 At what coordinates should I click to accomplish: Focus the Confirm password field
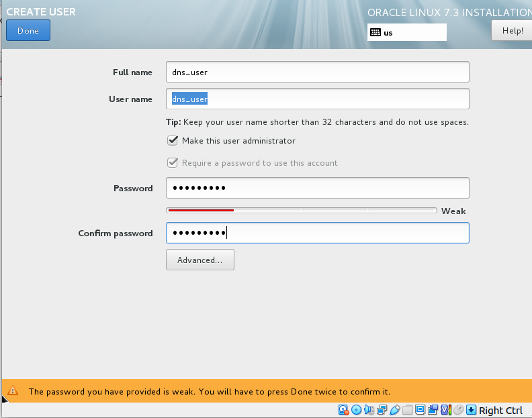(318, 233)
